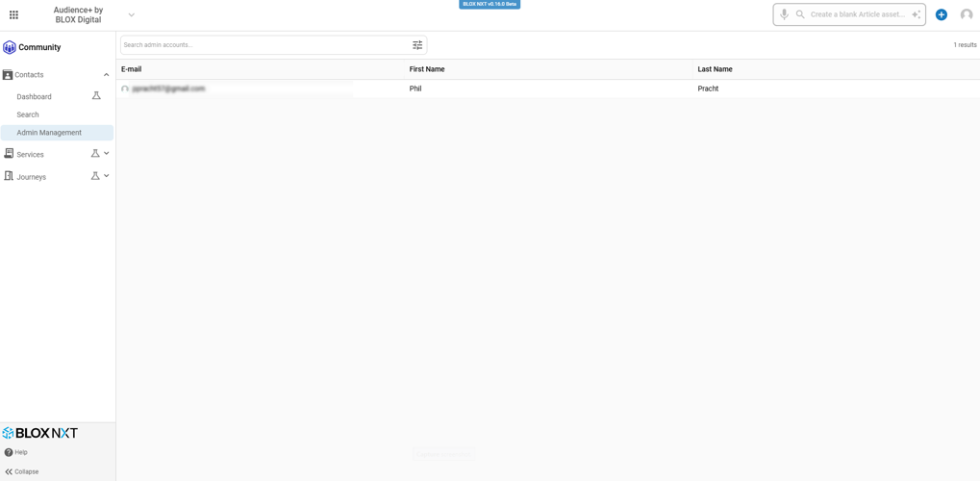
Task: Expand the Audience+ site selector dropdown
Action: (x=131, y=15)
